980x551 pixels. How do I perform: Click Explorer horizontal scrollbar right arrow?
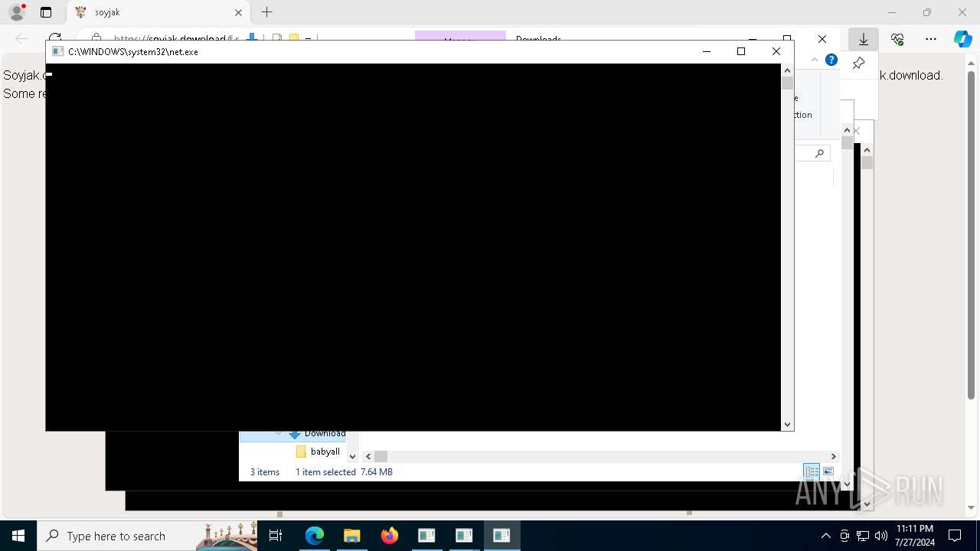[834, 456]
